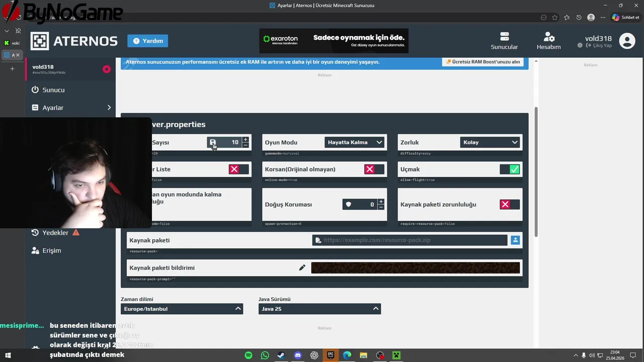Increase the player count value
The height and width of the screenshot is (362, 644).
pyautogui.click(x=246, y=140)
